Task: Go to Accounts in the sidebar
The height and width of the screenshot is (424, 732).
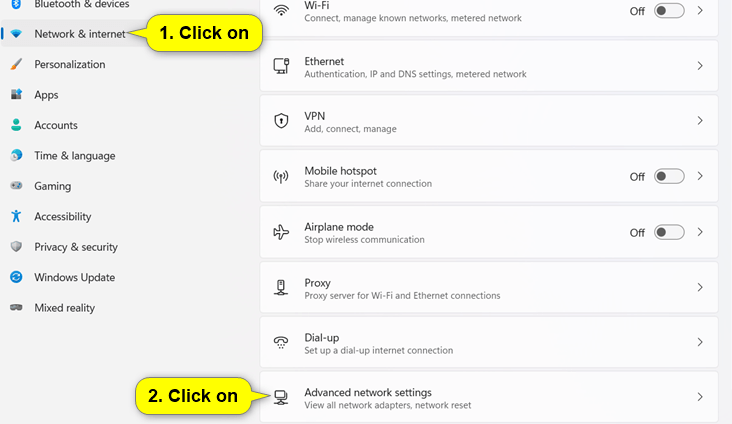Action: tap(55, 125)
